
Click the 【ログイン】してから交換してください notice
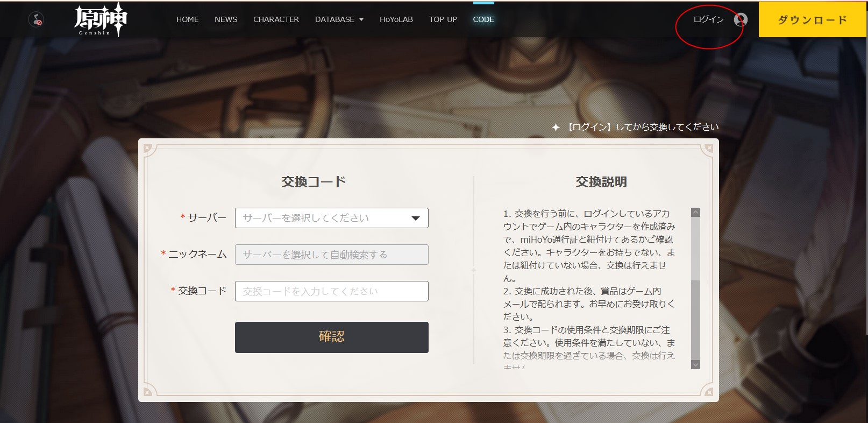coord(636,127)
